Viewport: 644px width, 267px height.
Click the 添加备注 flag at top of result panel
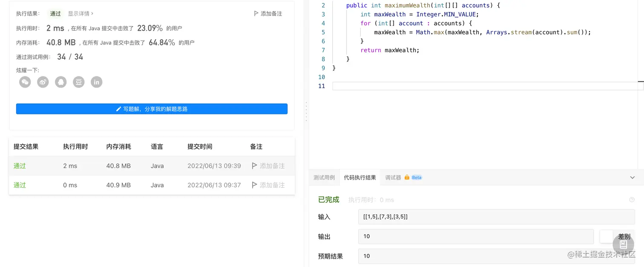click(x=268, y=14)
